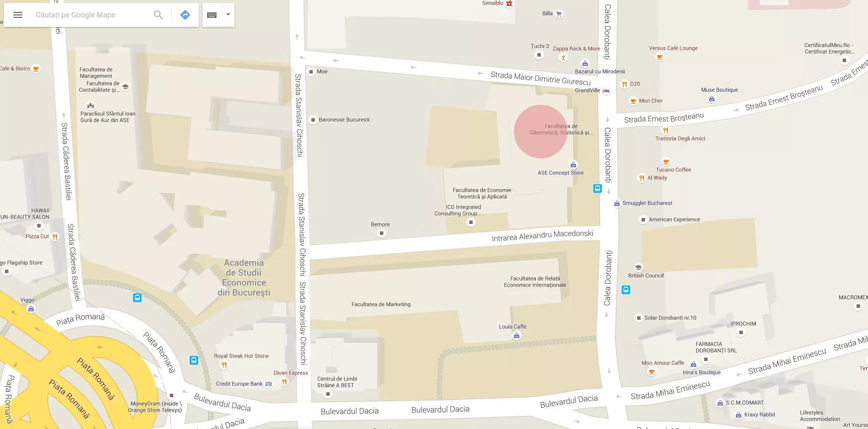Expand the keyboard input options dropdown arrow

pos(228,14)
